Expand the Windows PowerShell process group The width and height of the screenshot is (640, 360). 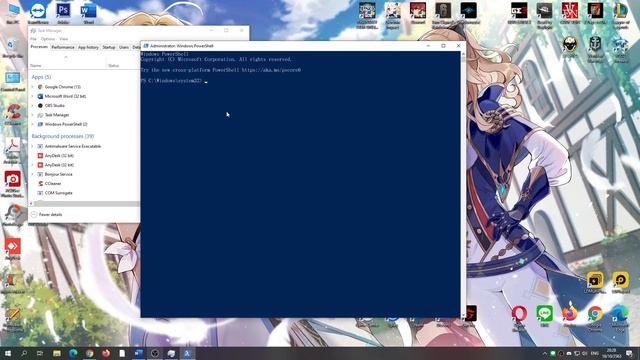coord(33,124)
